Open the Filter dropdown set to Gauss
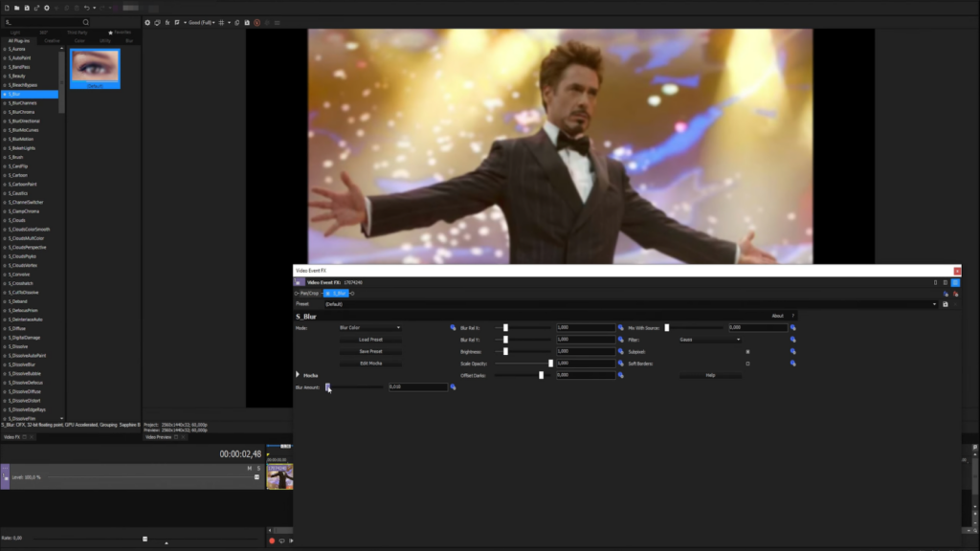Image resolution: width=980 pixels, height=551 pixels. click(x=710, y=340)
